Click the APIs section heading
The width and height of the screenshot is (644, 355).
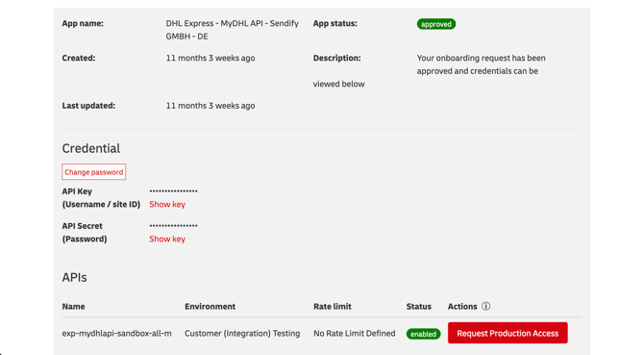coord(74,277)
